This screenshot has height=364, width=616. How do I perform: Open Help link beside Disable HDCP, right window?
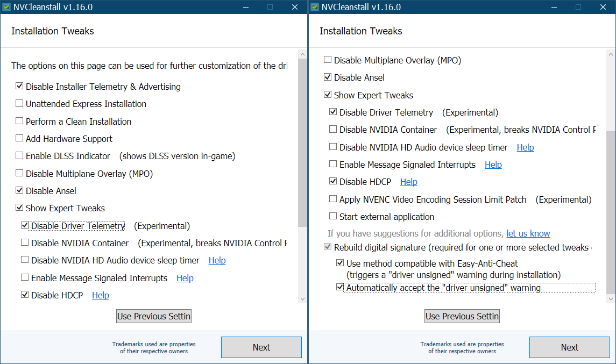(x=408, y=182)
